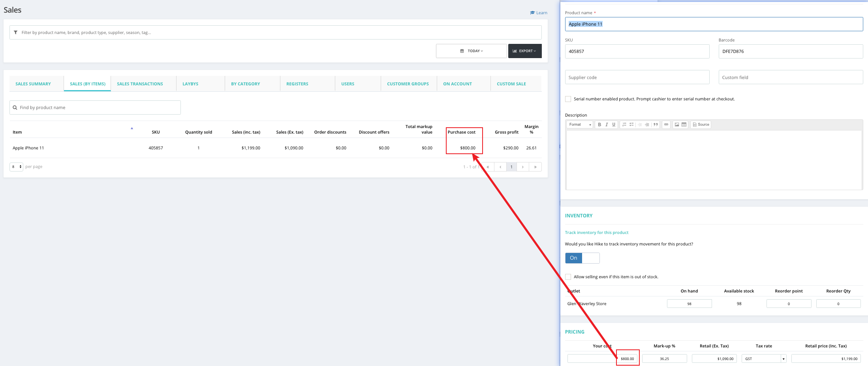
Task: Switch to the Customer Groups tab
Action: (408, 84)
